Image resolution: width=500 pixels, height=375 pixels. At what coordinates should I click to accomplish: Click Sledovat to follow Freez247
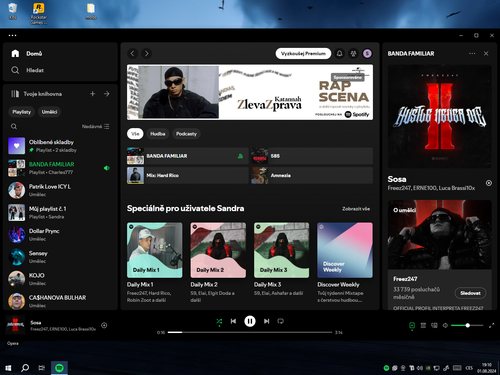pos(470,293)
